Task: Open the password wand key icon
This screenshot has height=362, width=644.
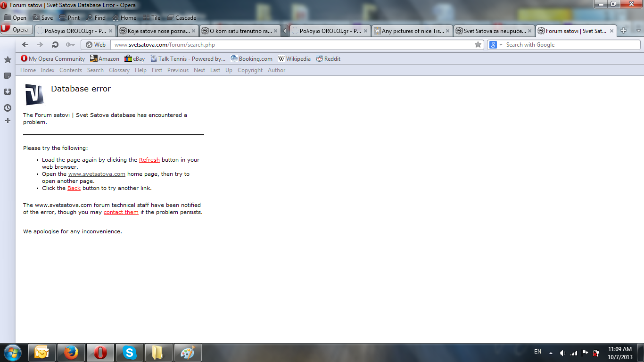Action: coord(70,45)
